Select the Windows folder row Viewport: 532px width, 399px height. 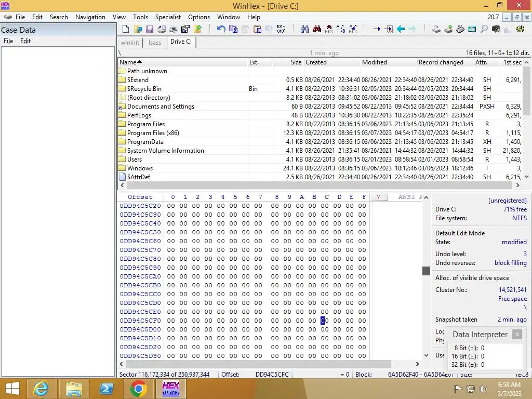320,168
